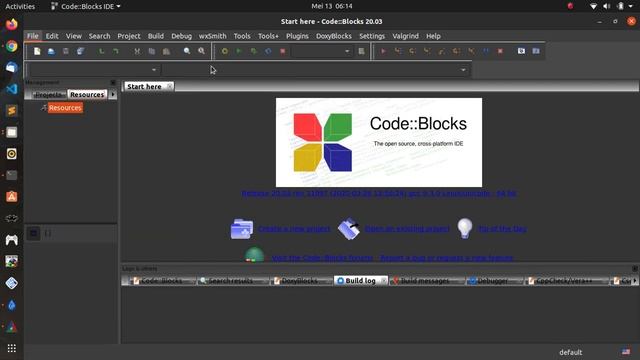
Task: Click the red Stop debugger icon
Action: click(x=500, y=51)
